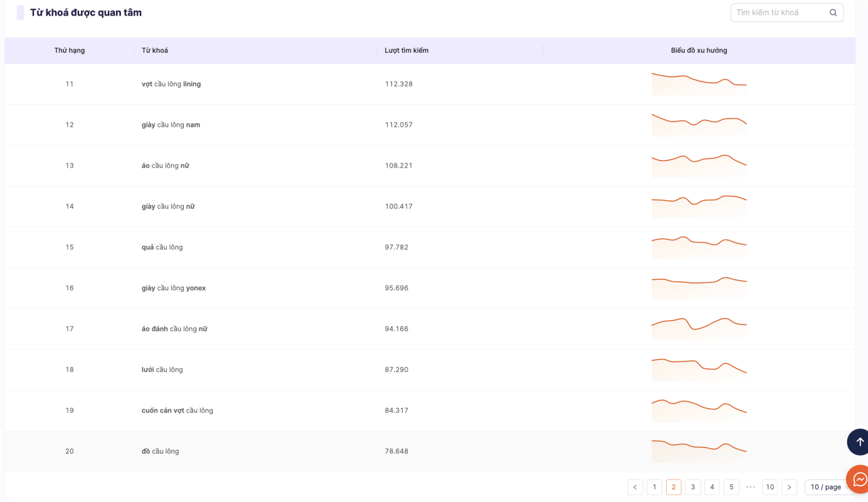Click the scroll-to-top arrow button
The image size is (868, 502).
(859, 442)
